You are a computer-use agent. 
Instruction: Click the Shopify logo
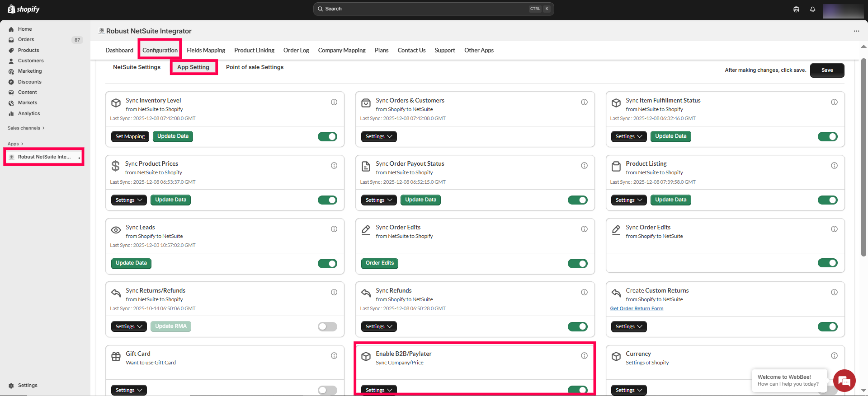24,9
